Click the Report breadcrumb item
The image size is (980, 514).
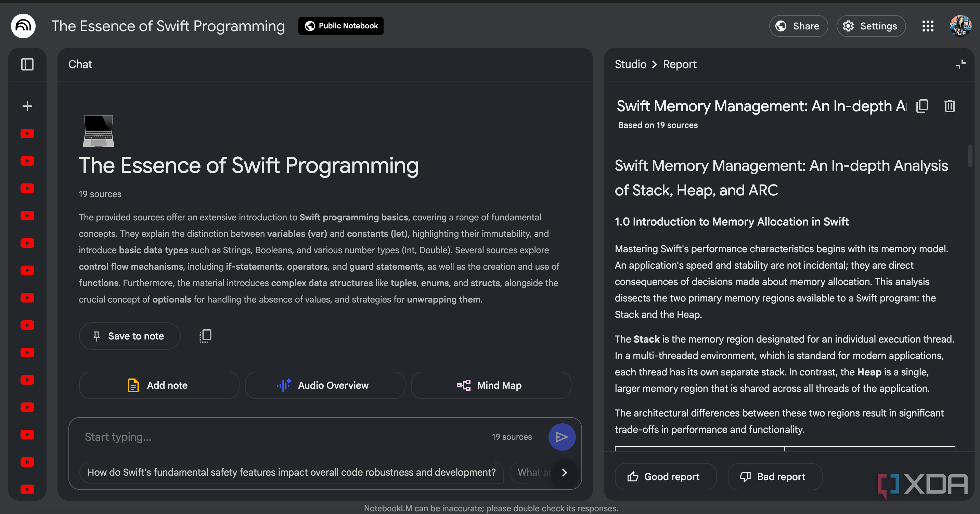pyautogui.click(x=680, y=64)
